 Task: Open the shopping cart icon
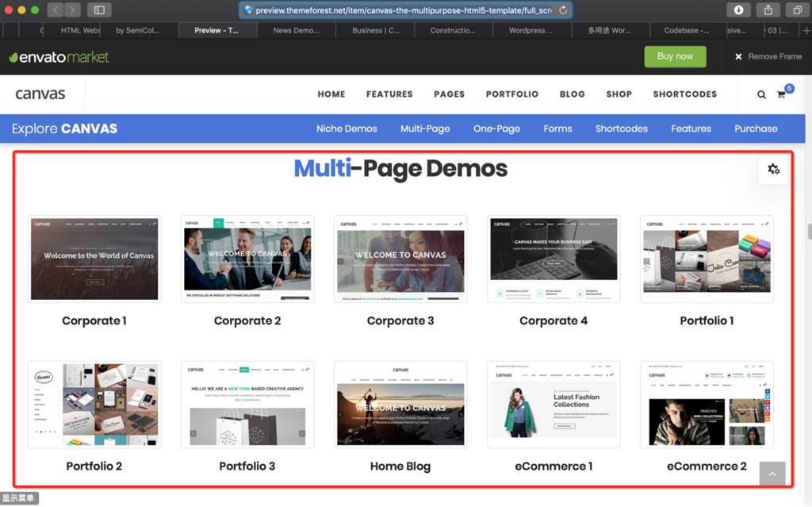(x=781, y=94)
